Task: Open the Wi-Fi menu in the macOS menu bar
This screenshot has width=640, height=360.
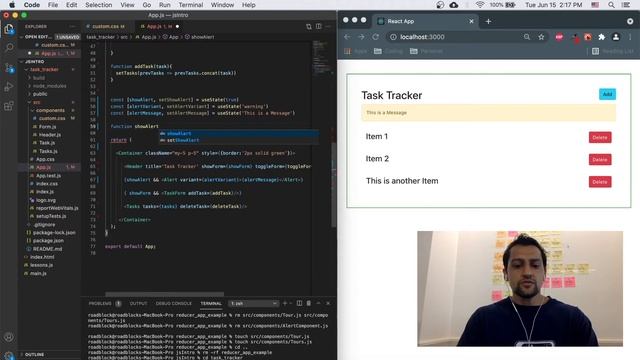Action: click(x=480, y=5)
